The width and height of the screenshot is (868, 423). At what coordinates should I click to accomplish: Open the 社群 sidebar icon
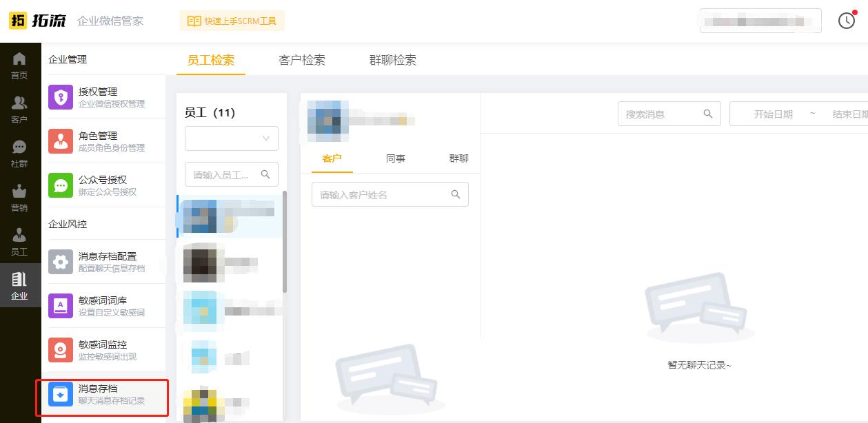[x=20, y=153]
